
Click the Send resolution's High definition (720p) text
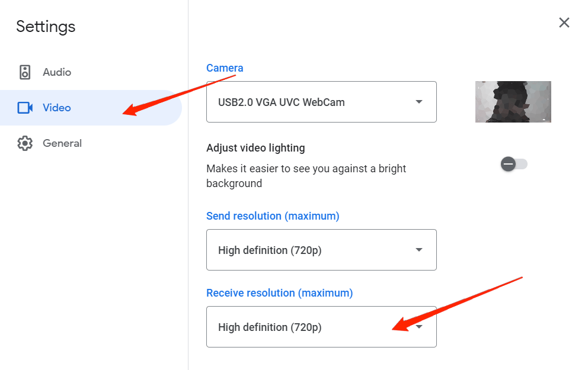[x=270, y=250]
